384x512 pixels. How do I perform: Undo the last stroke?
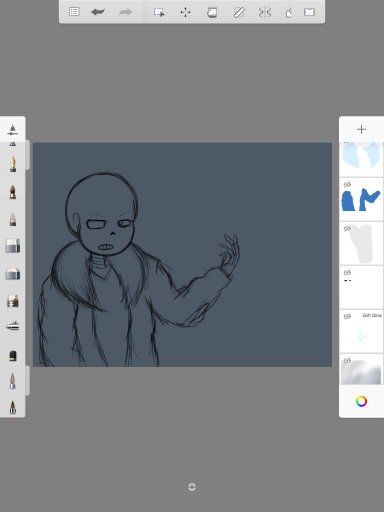point(98,12)
